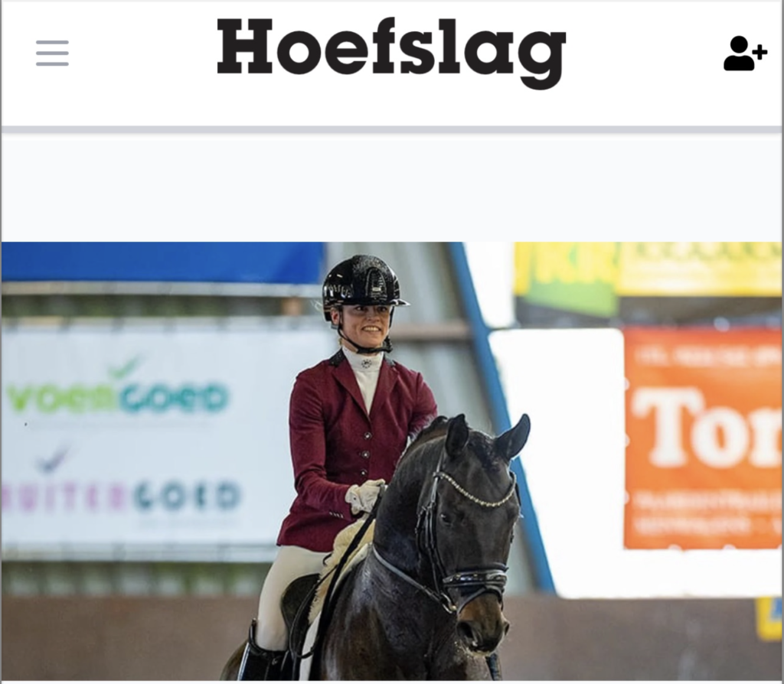Click the rider's maroon show jacket
This screenshot has height=684, width=784.
350,450
